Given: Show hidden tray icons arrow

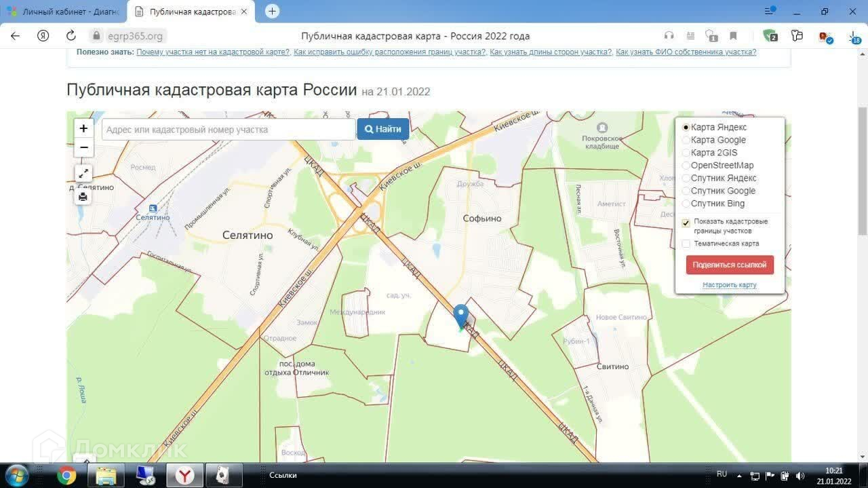Looking at the screenshot, I should pyautogui.click(x=738, y=476).
